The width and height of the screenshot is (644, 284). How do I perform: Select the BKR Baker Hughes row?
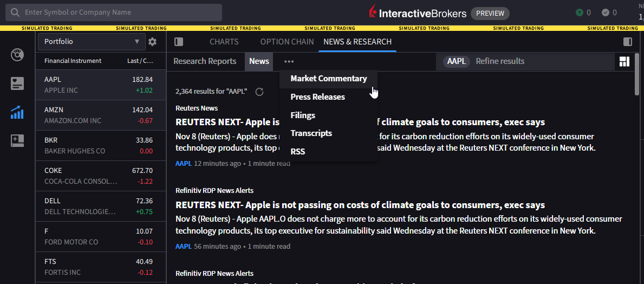(x=101, y=145)
